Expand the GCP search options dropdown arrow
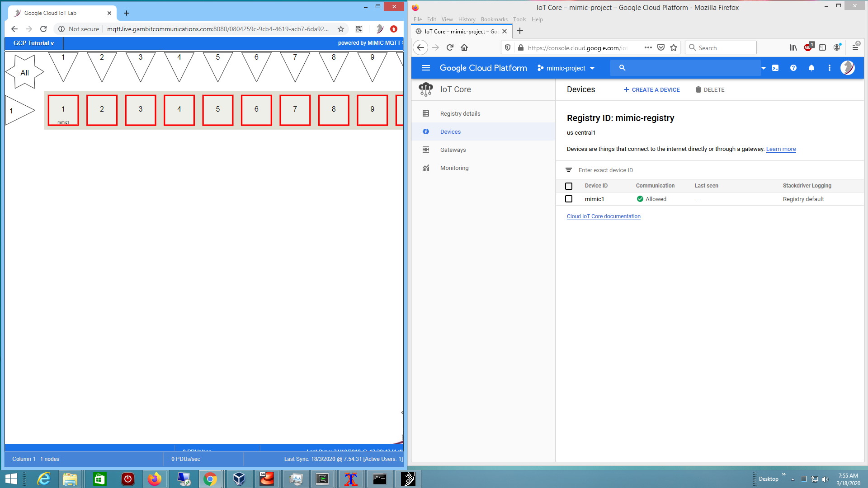This screenshot has height=488, width=868. [764, 68]
